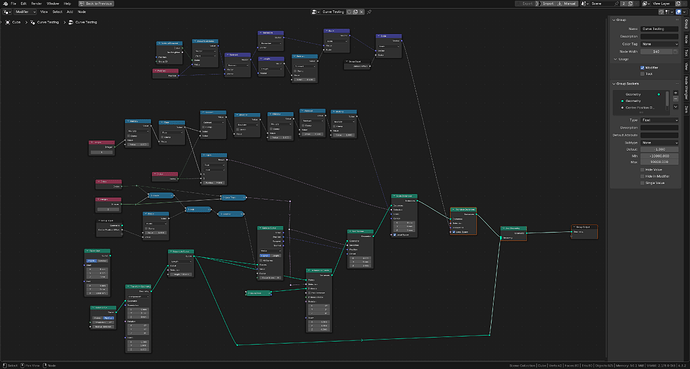This screenshot has height=369, width=690.
Task: Open the Help menu
Action: 67,4
